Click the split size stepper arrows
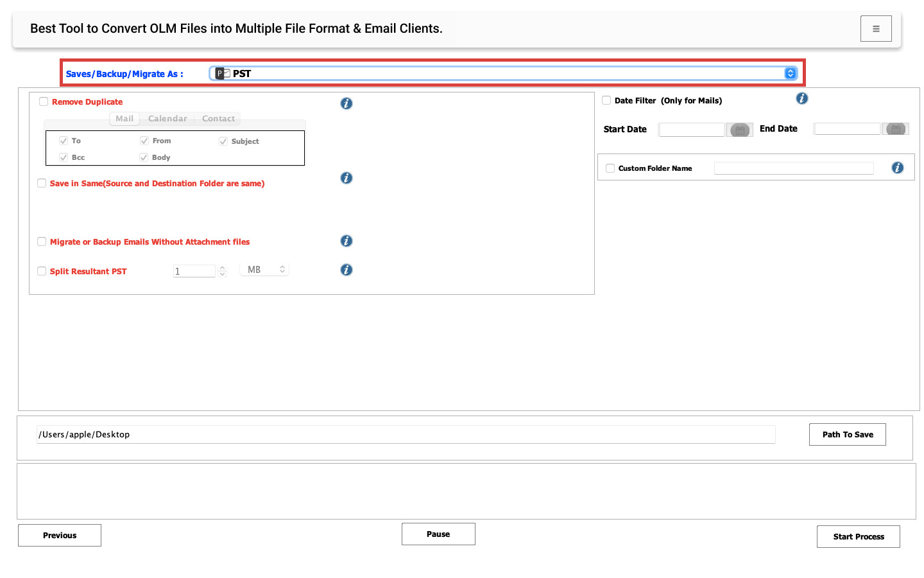Viewport: 924px width, 578px height. point(223,271)
